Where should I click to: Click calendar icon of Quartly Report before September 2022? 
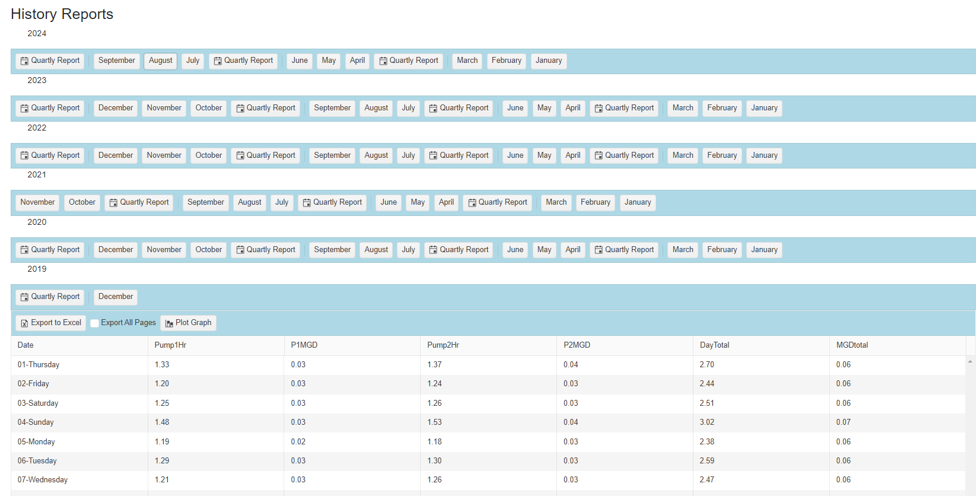[x=240, y=156]
